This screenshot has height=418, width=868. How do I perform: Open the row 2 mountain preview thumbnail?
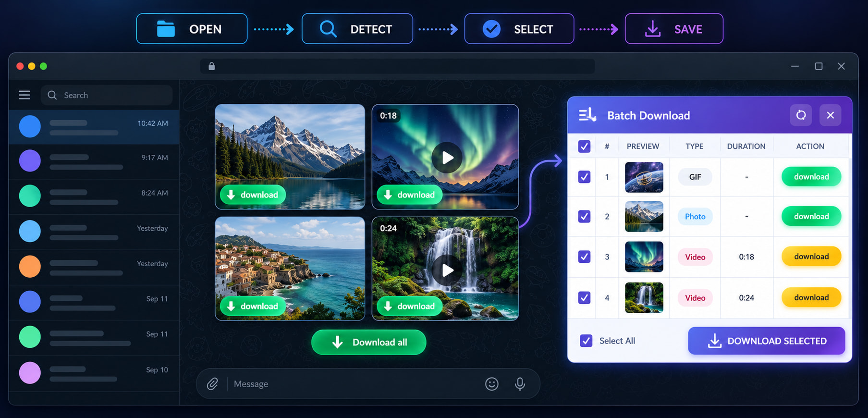click(x=644, y=216)
